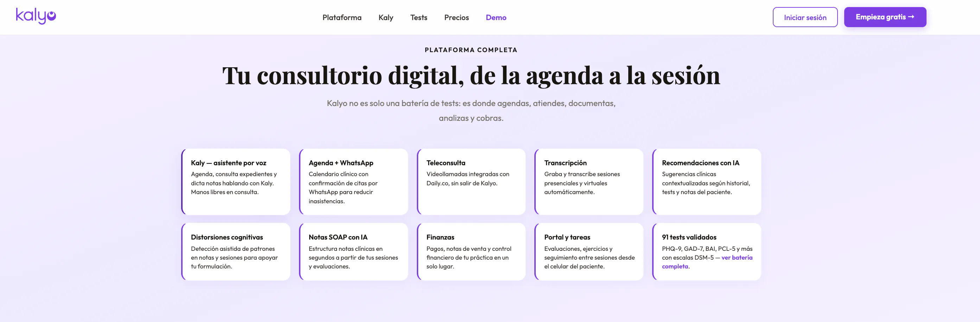Viewport: 980px width, 322px height.
Task: Click the Teleconsulta card title
Action: click(x=445, y=163)
